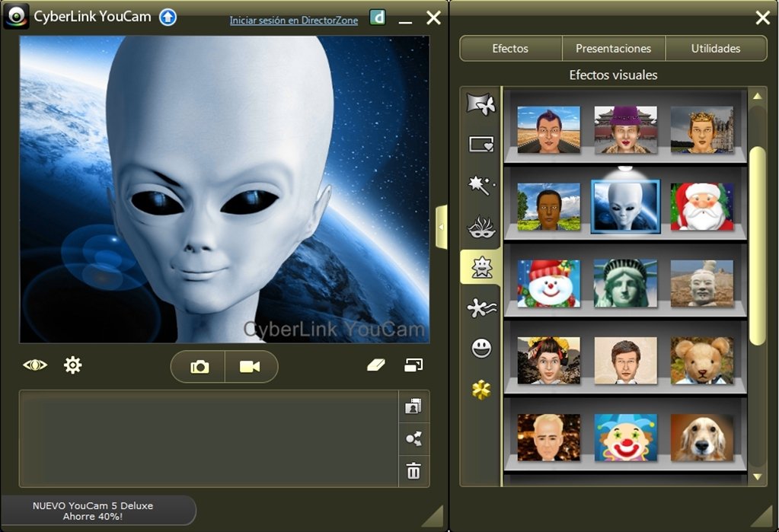The height and width of the screenshot is (532, 779).
Task: Click the NUEVO YouCam 5 Deluxe banner
Action: [x=98, y=511]
